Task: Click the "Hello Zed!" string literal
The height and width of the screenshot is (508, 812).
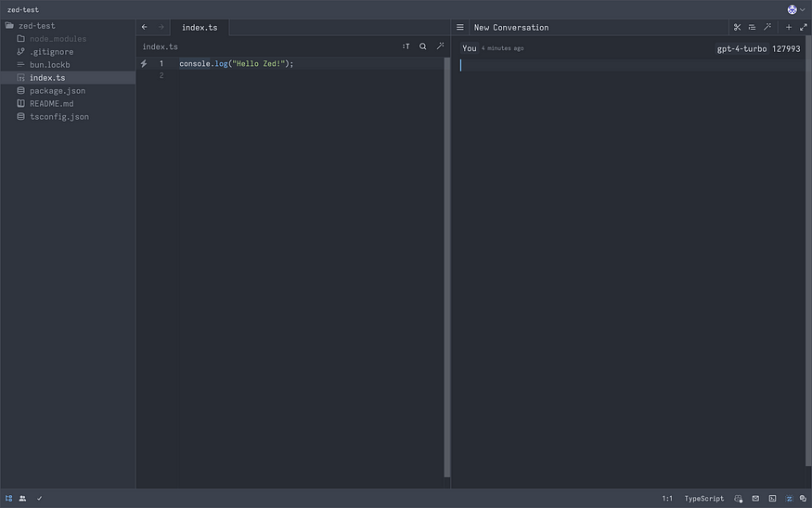Action: 259,64
